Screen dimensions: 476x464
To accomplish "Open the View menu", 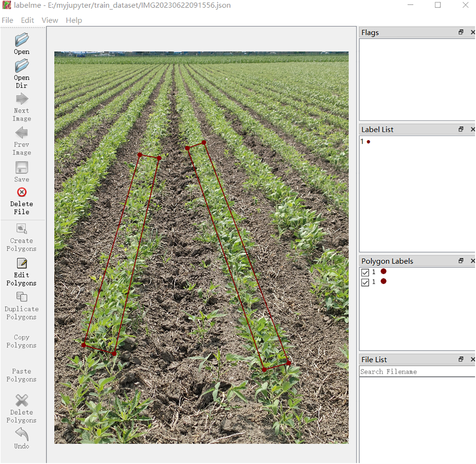I will click(x=50, y=20).
